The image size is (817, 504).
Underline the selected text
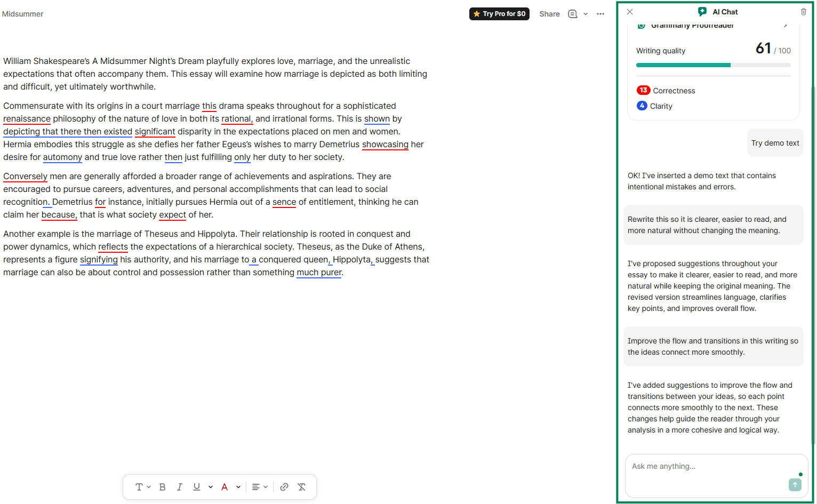pyautogui.click(x=196, y=486)
